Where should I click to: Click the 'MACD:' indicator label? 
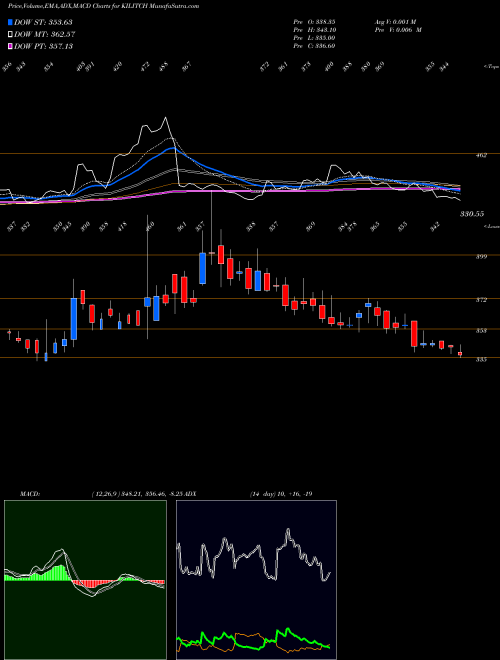pyautogui.click(x=29, y=494)
